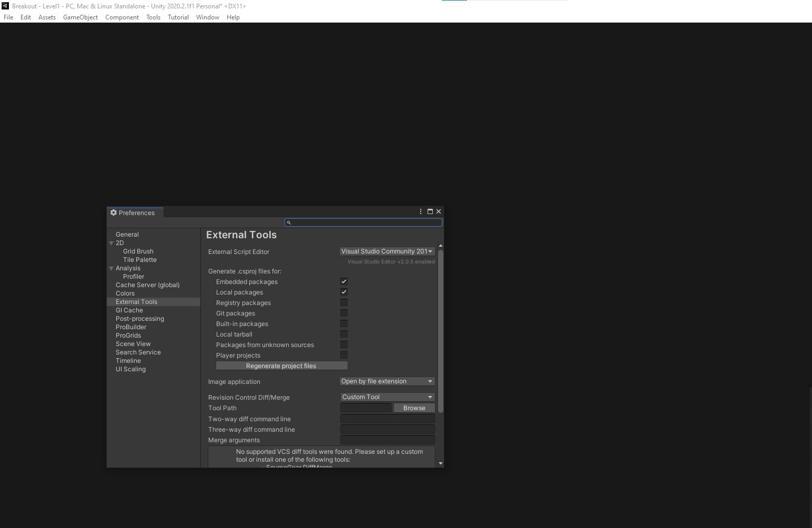Image resolution: width=812 pixels, height=528 pixels.
Task: Collapse the 2D category triangle
Action: [x=111, y=243]
